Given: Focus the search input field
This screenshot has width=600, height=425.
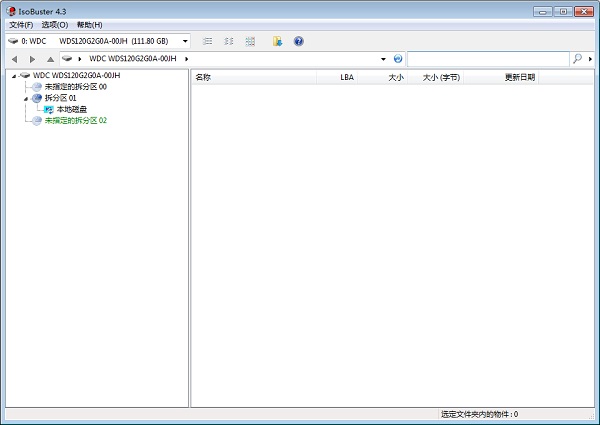Looking at the screenshot, I should [488, 59].
